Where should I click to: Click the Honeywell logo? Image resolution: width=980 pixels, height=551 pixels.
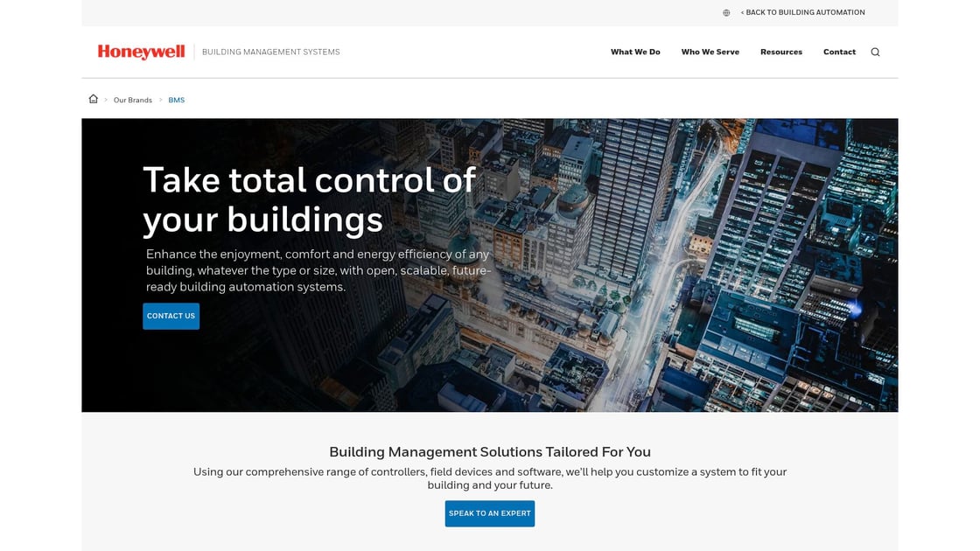141,52
